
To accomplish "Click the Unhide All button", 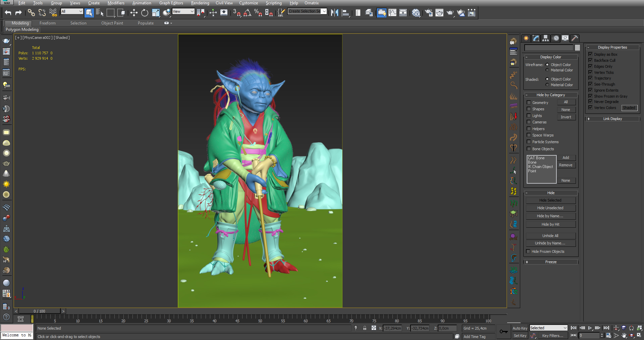I will (550, 236).
